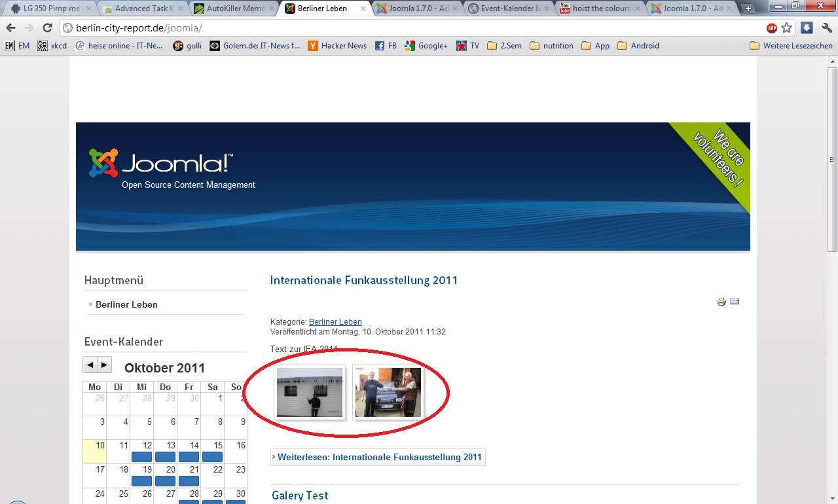Click the article print icon
The width and height of the screenshot is (838, 504).
pyautogui.click(x=721, y=302)
